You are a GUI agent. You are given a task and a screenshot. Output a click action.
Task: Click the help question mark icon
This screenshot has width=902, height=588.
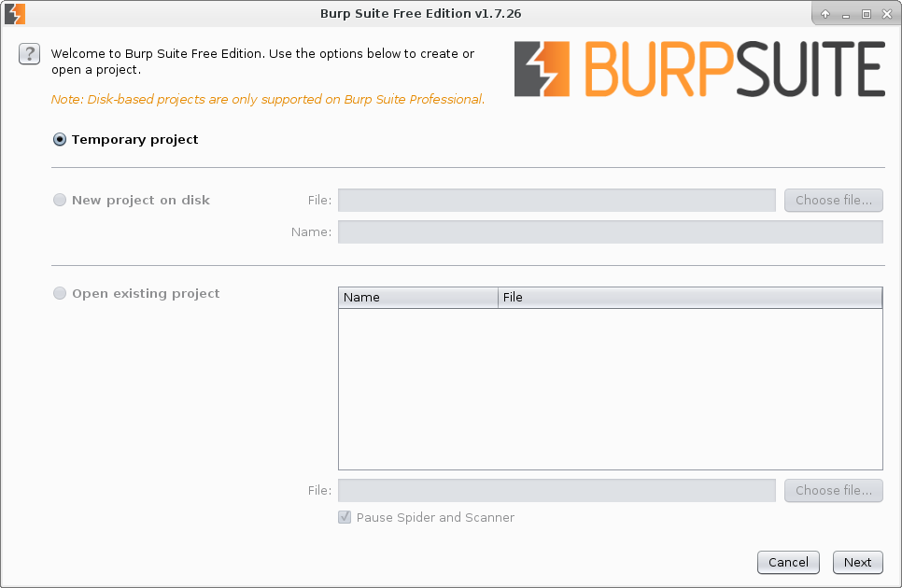pos(29,54)
